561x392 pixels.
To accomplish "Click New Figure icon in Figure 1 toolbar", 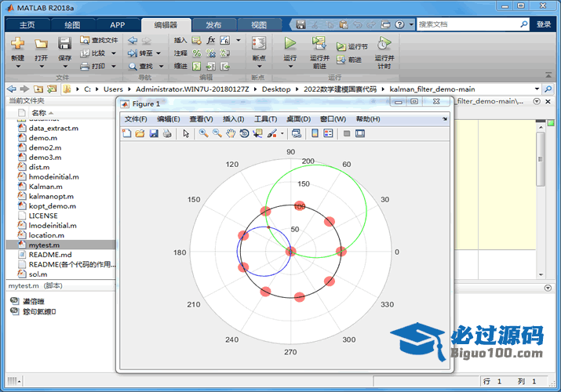I will 126,133.
